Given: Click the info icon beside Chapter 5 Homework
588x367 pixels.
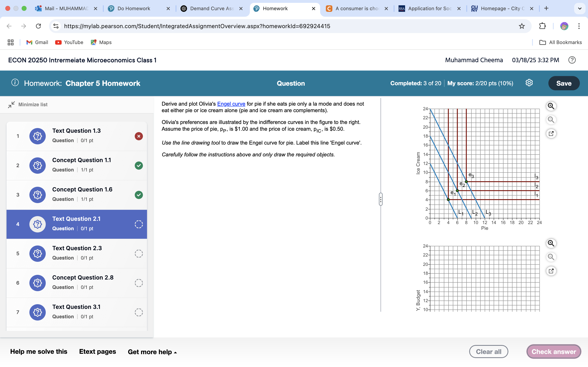Looking at the screenshot, I should [x=15, y=83].
